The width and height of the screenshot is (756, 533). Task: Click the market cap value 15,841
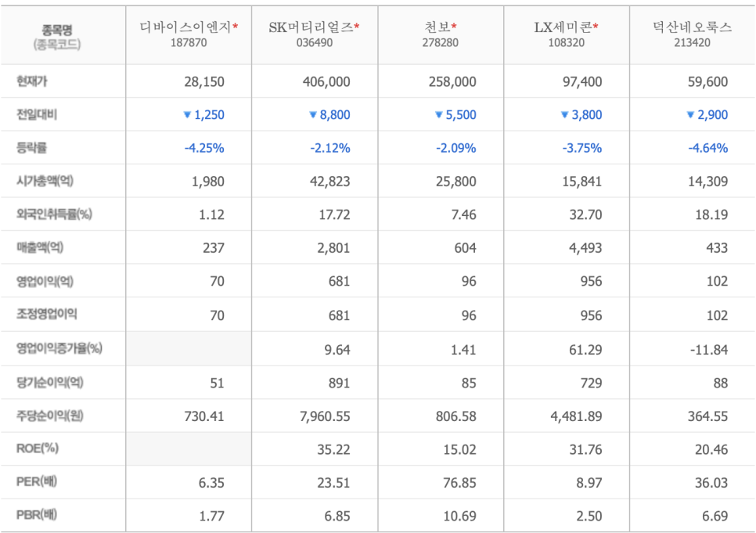(582, 182)
